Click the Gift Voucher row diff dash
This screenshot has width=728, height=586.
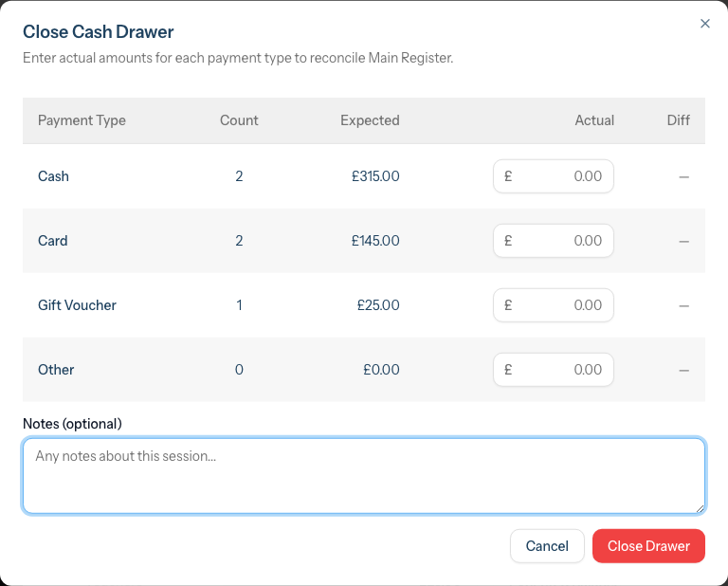(683, 306)
